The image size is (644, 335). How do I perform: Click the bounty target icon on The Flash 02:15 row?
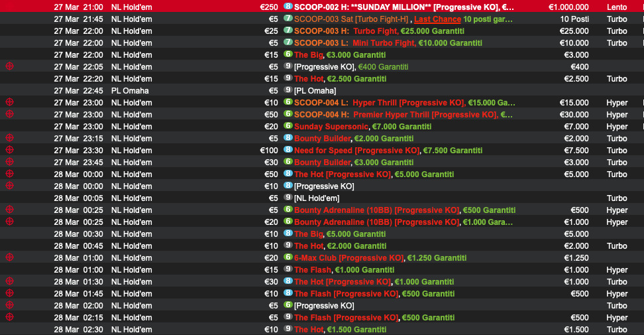click(10, 316)
